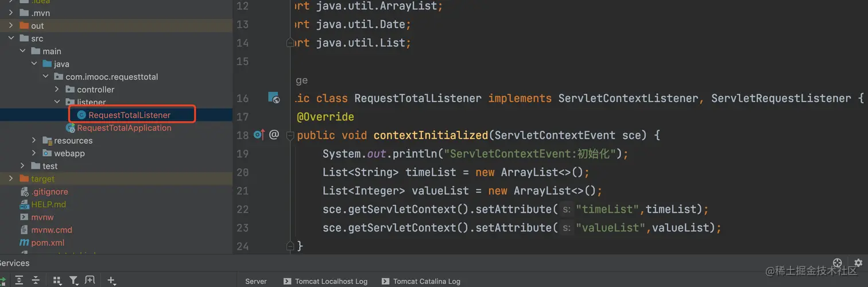Click the HELP.md markdown file icon
The height and width of the screenshot is (287, 868).
point(24,204)
